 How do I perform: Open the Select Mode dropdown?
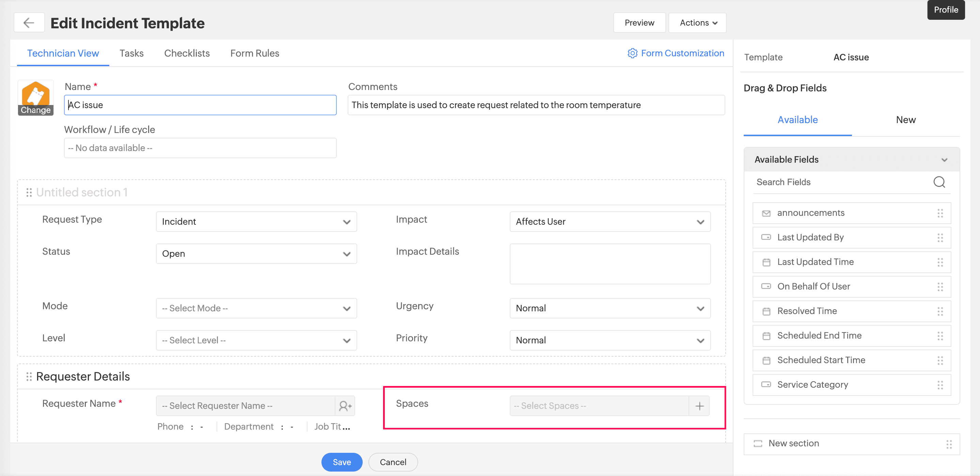tap(256, 308)
